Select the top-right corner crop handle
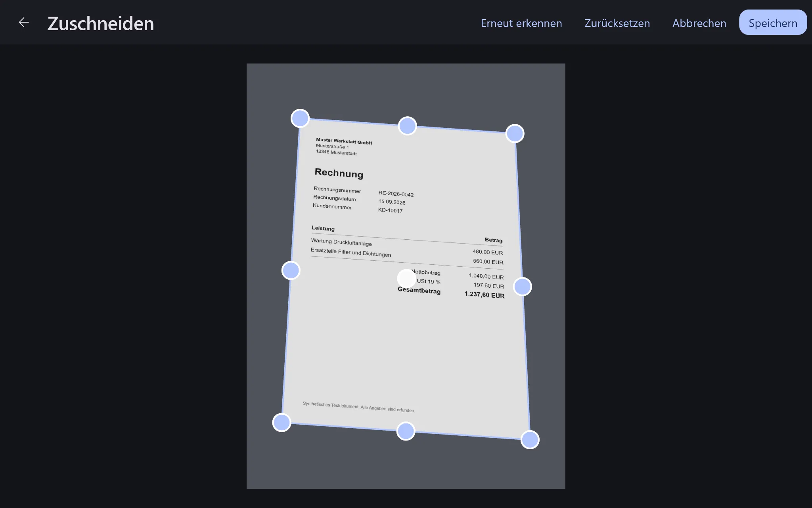Viewport: 812px width, 508px height. pyautogui.click(x=515, y=133)
